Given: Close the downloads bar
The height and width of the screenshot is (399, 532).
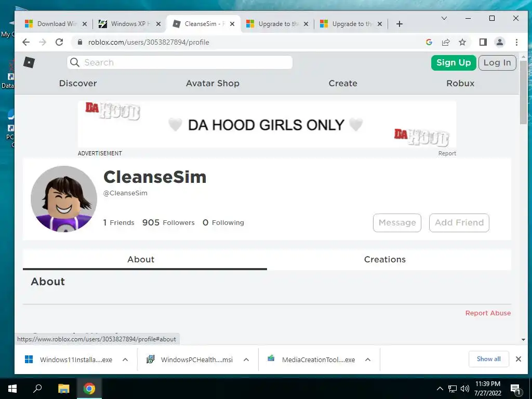Looking at the screenshot, I should pos(518,359).
